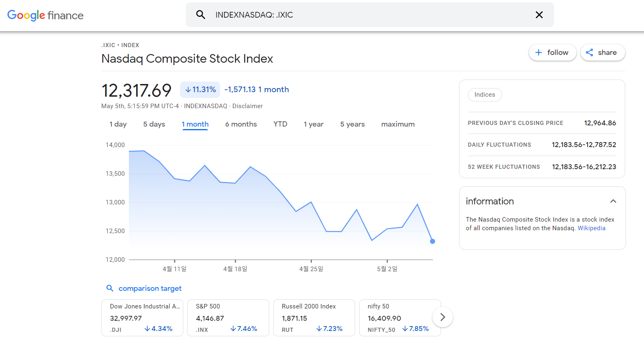Click the -1,571.13 1 month change text
644x340 pixels.
tap(257, 90)
